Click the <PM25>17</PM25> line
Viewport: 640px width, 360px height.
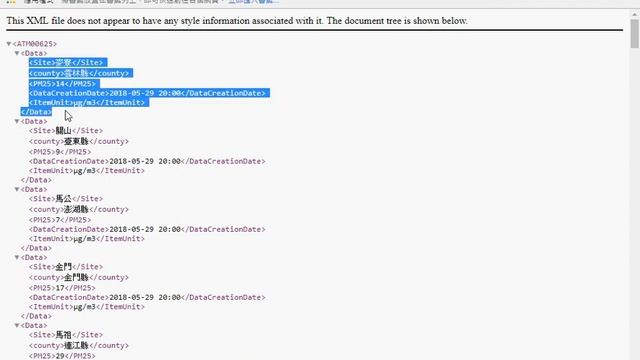(x=62, y=288)
